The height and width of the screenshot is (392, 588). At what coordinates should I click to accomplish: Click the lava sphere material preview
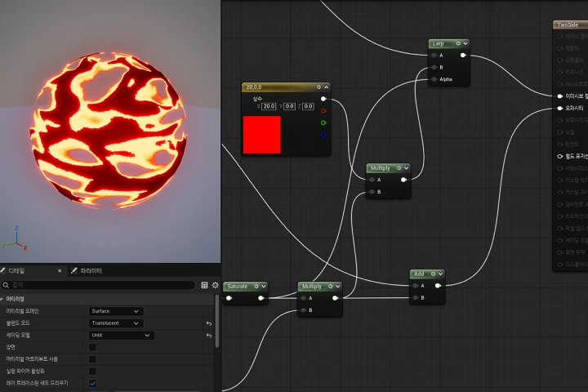tap(109, 131)
